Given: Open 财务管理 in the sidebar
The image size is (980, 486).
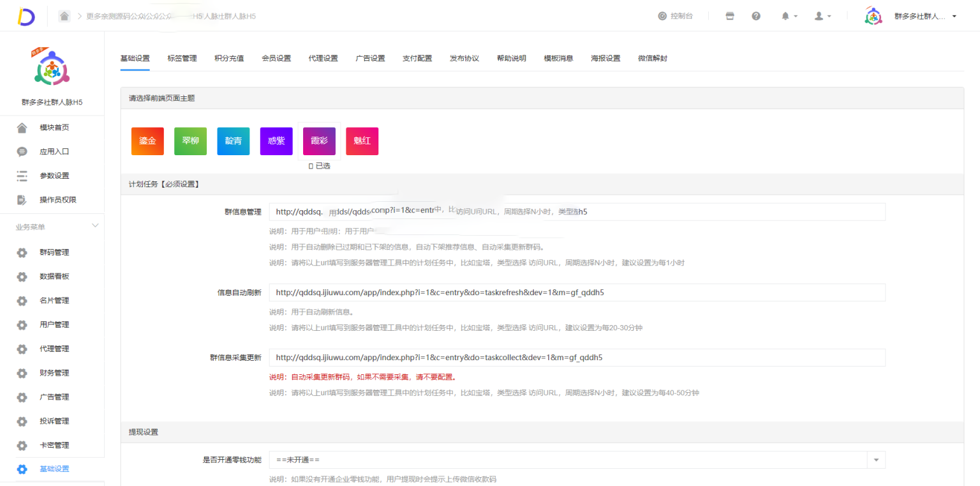Looking at the screenshot, I should [54, 373].
